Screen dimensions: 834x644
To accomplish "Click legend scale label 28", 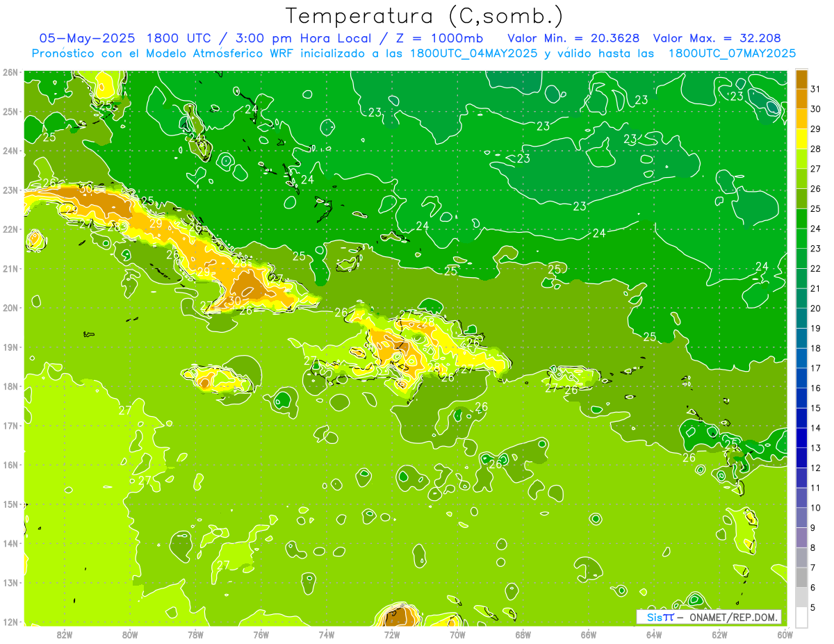I will 816,149.
